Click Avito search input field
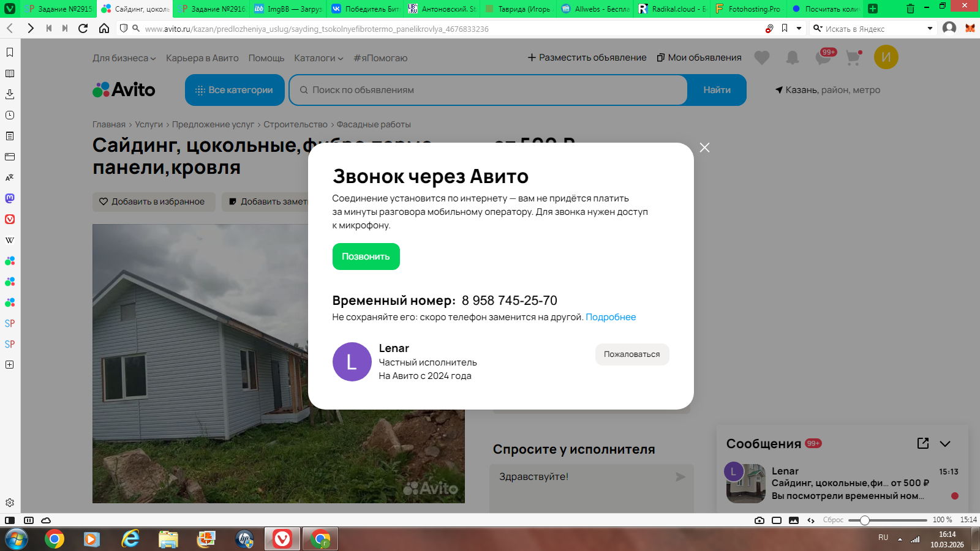Screen dimensions: 980x551 pos(488,90)
